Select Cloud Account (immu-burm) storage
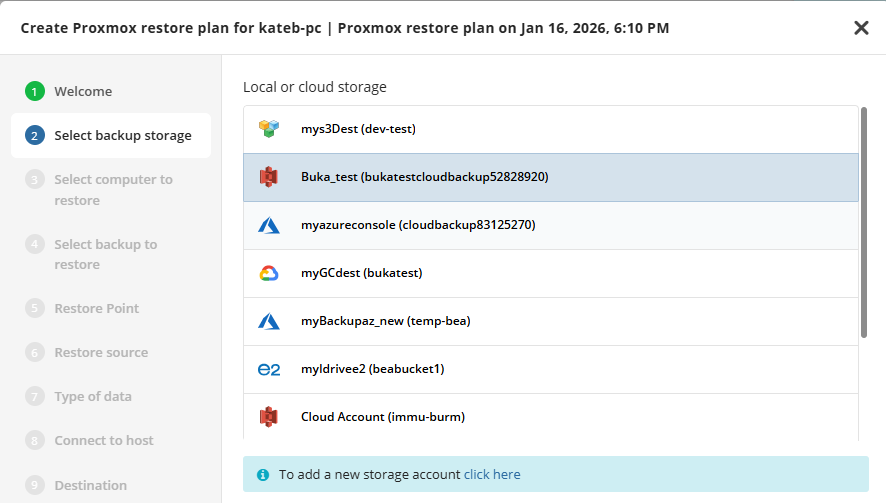 pos(382,417)
